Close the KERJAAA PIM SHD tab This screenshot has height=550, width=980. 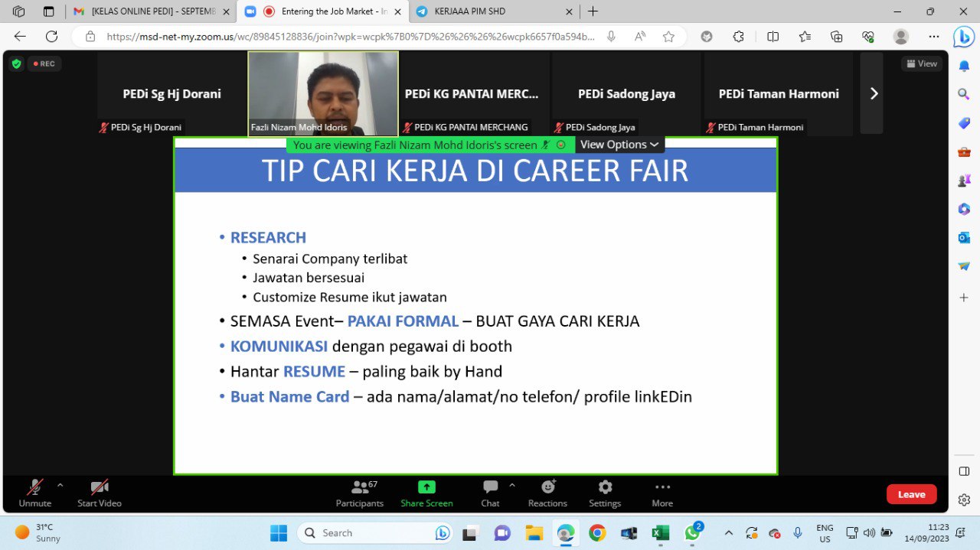click(x=569, y=11)
